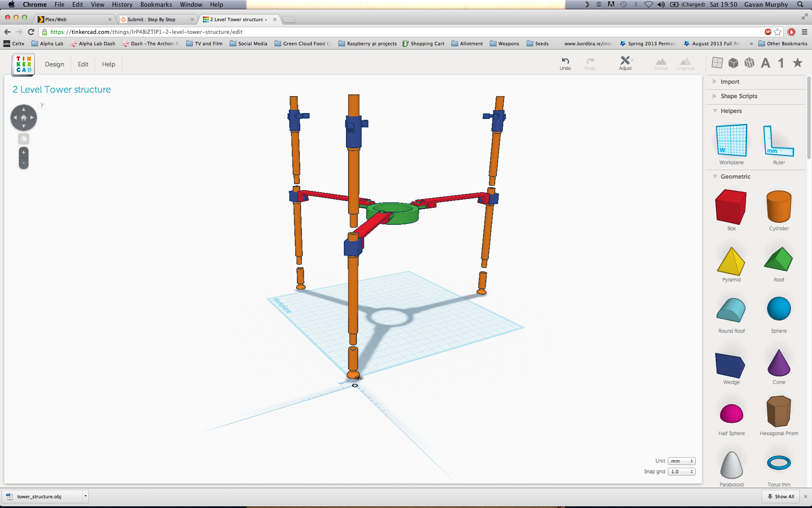This screenshot has width=812, height=508.
Task: Click the Group shapes icon
Action: (661, 61)
